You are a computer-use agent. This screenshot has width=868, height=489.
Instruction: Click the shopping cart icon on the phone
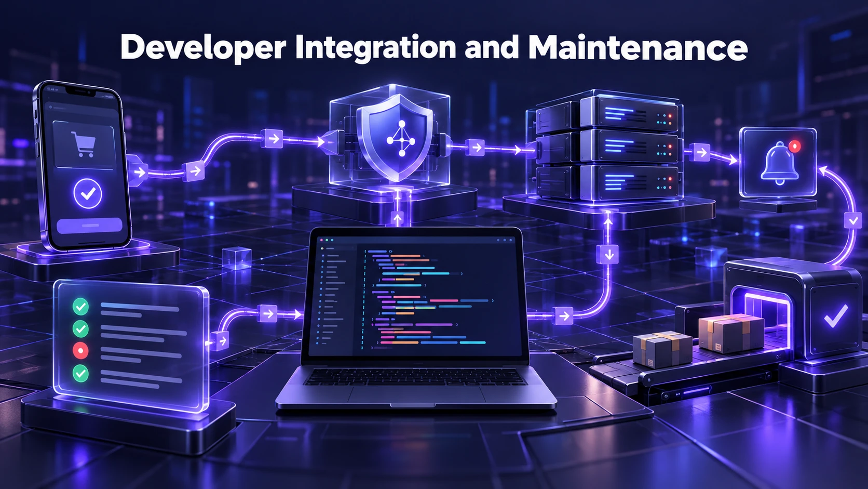click(83, 144)
